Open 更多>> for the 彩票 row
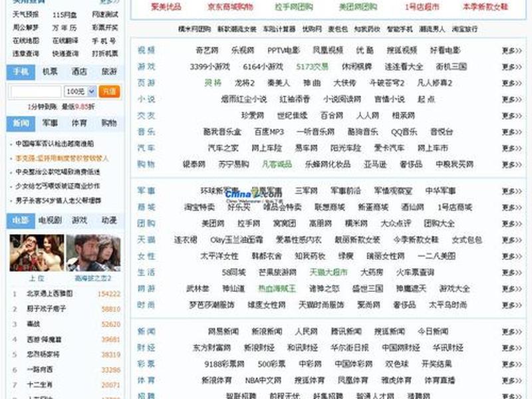Screen dimensions: 532x399 point(511,364)
